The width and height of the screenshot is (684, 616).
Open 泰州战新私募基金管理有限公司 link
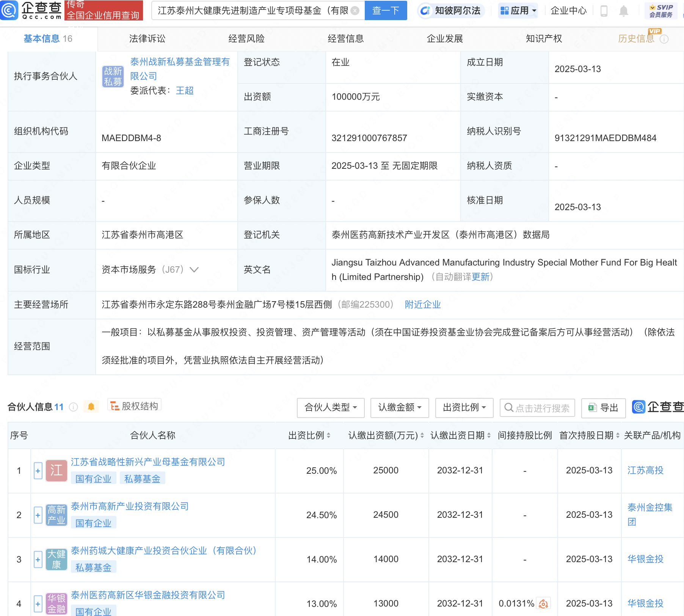point(180,69)
